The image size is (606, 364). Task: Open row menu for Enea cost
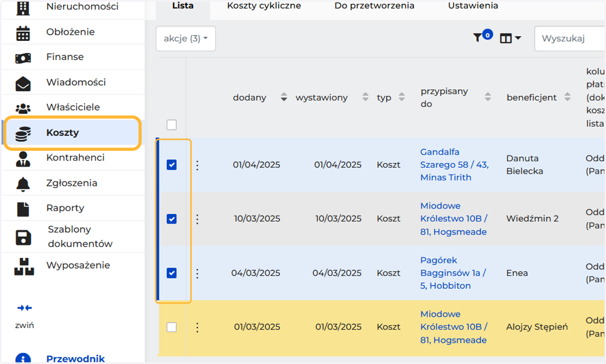(x=197, y=273)
